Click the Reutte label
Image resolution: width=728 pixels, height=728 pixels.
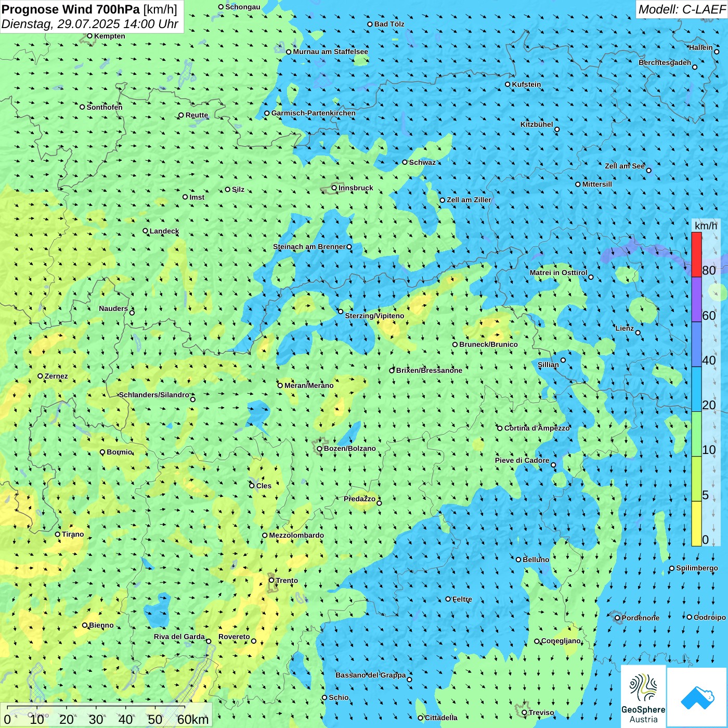coord(197,115)
